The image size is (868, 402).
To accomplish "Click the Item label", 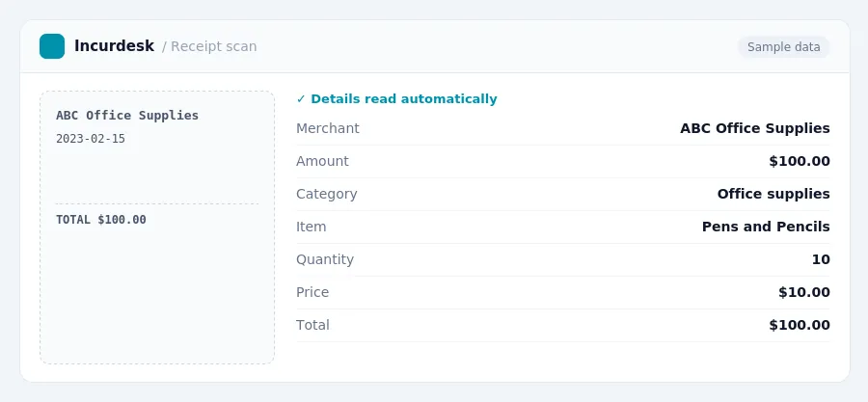I will (x=312, y=227).
